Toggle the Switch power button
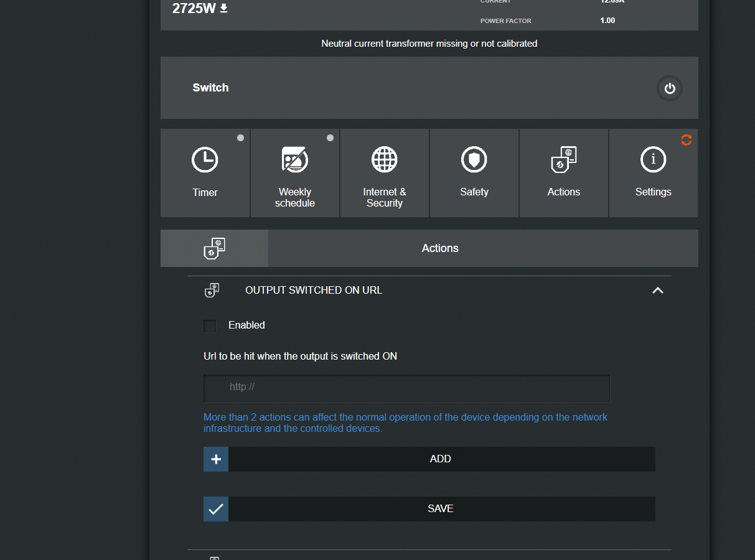The width and height of the screenshot is (755, 560). pos(669,88)
